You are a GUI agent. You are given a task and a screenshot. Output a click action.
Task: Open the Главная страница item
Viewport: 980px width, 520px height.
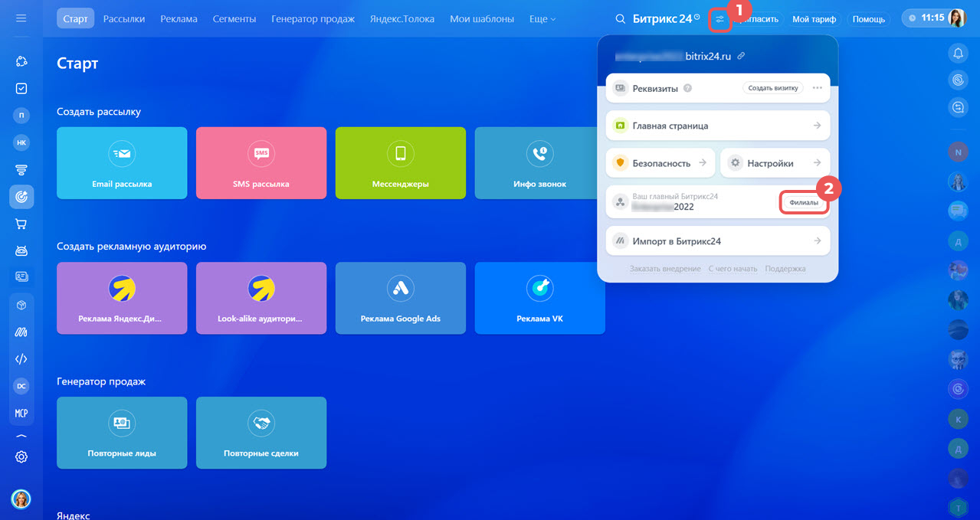[x=718, y=126]
